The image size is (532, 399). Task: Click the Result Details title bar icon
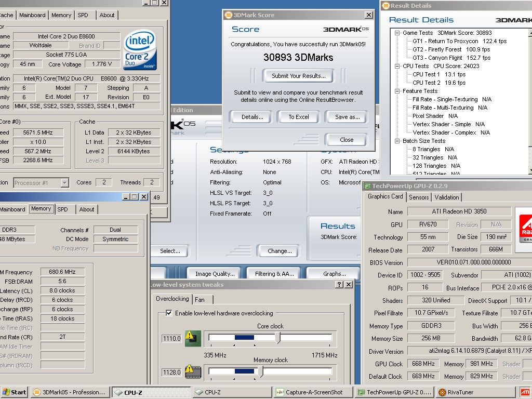[386, 6]
